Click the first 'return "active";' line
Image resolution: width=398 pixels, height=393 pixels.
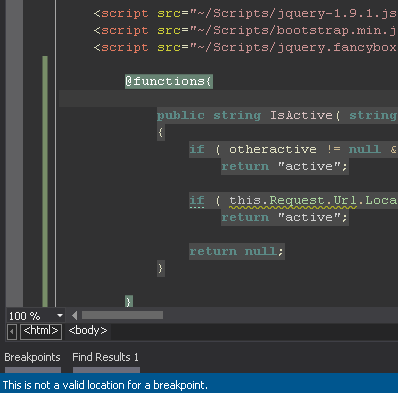(285, 166)
